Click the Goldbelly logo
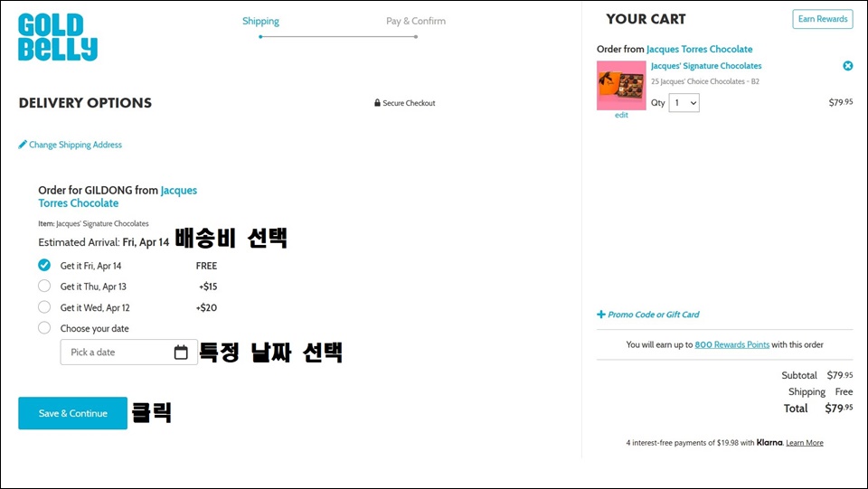The height and width of the screenshot is (489, 868). pyautogui.click(x=58, y=37)
